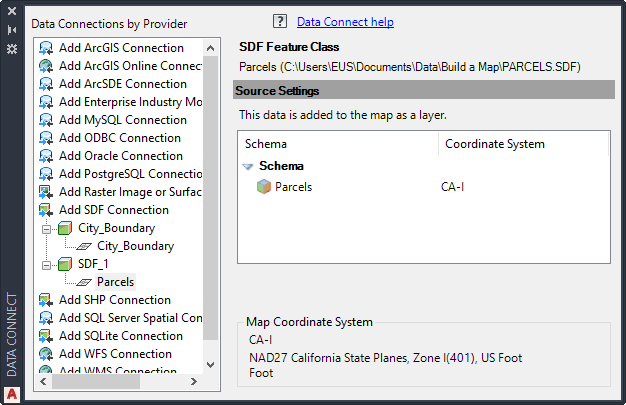This screenshot has height=405, width=626.
Task: Click the question mark help icon
Action: tap(279, 22)
